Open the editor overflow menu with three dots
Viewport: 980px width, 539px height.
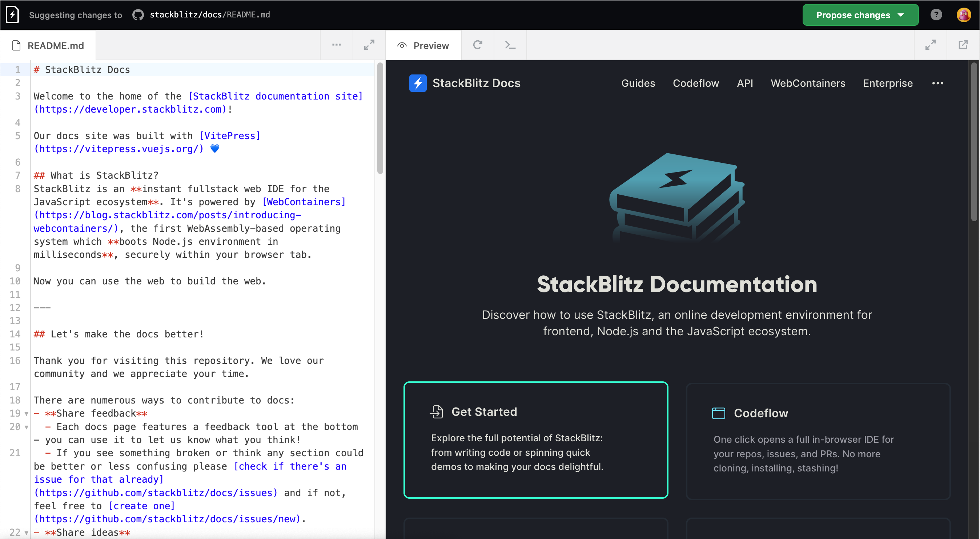[x=336, y=45]
